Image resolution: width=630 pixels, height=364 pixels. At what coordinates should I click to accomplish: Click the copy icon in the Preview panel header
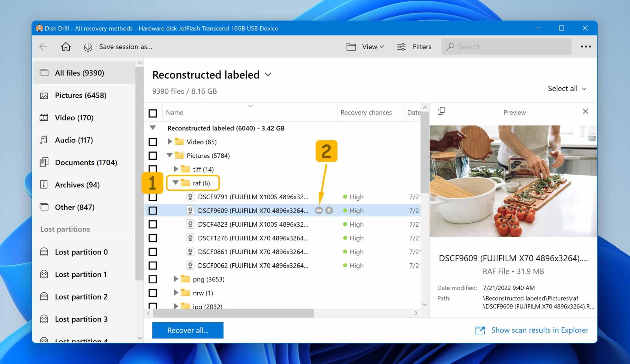tap(441, 111)
